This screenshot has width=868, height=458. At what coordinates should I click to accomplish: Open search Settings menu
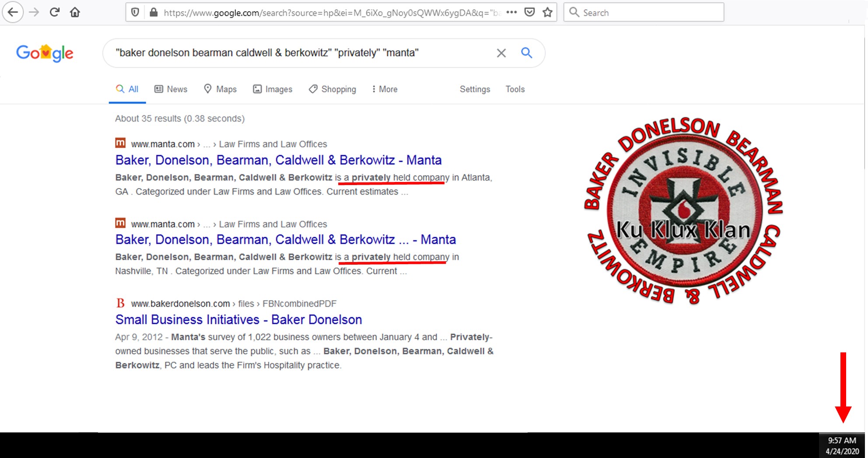tap(475, 89)
